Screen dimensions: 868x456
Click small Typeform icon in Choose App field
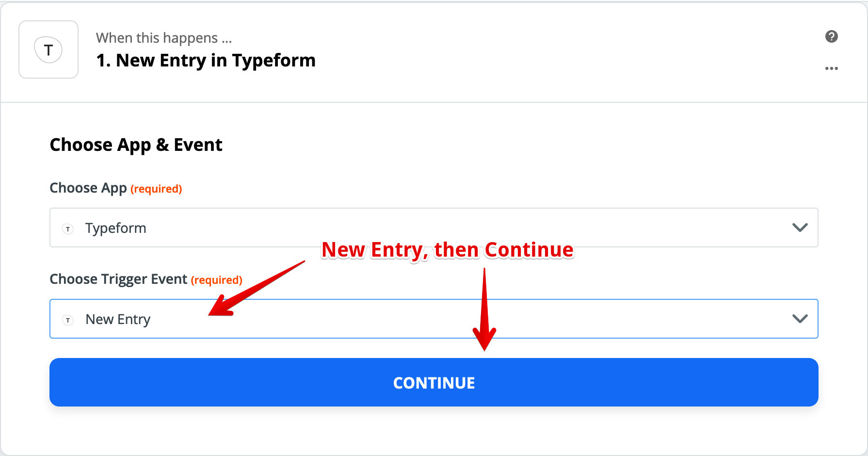pyautogui.click(x=68, y=228)
